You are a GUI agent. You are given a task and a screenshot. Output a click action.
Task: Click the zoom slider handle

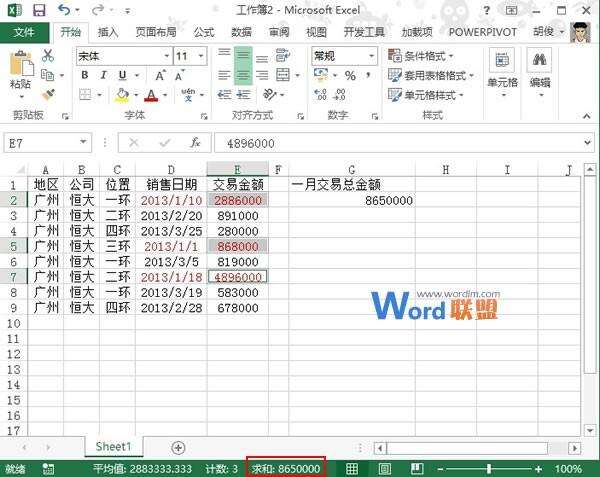point(489,469)
